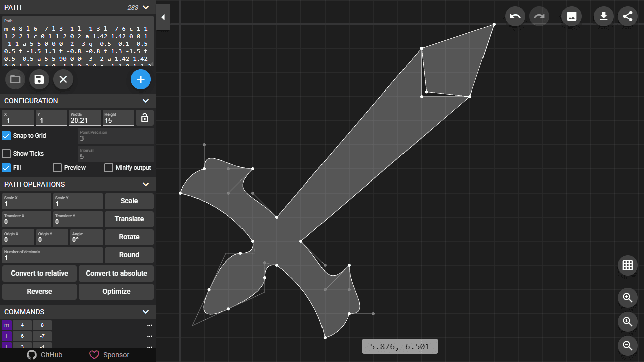Open the GitHub link
The image size is (644, 362).
[44, 355]
